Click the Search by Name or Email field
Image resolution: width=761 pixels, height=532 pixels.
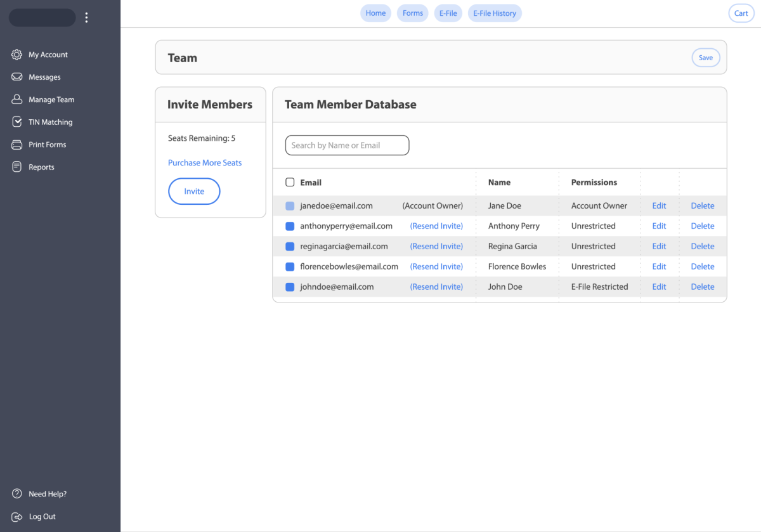point(347,145)
